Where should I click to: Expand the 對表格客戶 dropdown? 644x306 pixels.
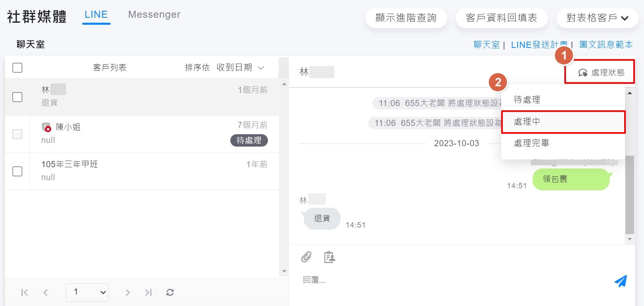[x=597, y=18]
